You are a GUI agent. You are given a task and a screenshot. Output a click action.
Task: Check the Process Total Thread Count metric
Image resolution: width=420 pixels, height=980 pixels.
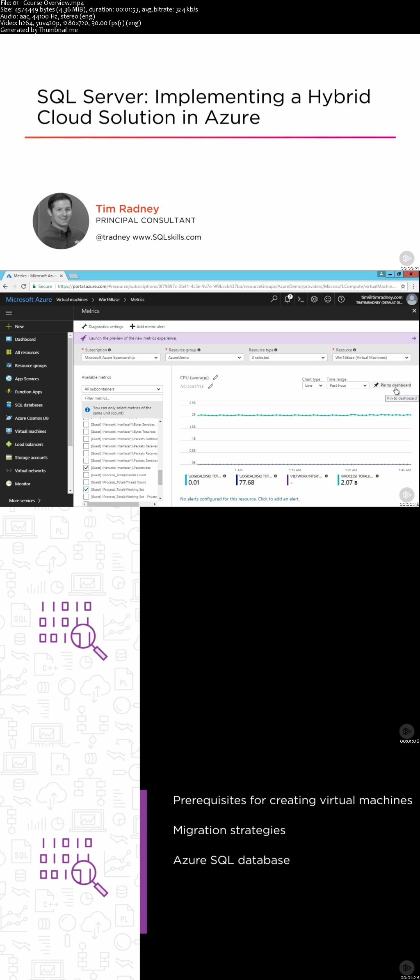(x=86, y=482)
